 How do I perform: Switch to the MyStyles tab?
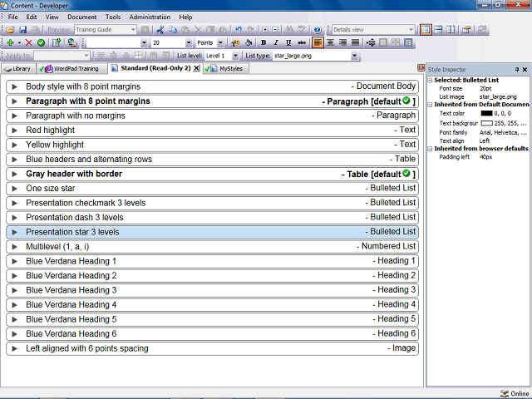pos(225,68)
